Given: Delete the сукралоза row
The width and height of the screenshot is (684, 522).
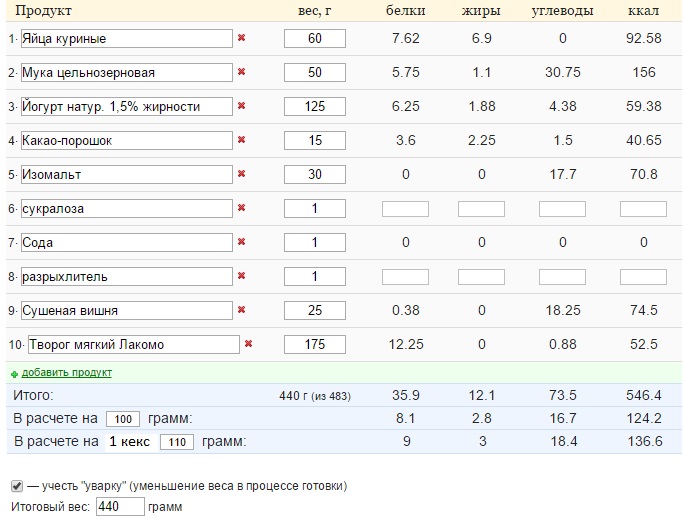Looking at the screenshot, I should (241, 209).
